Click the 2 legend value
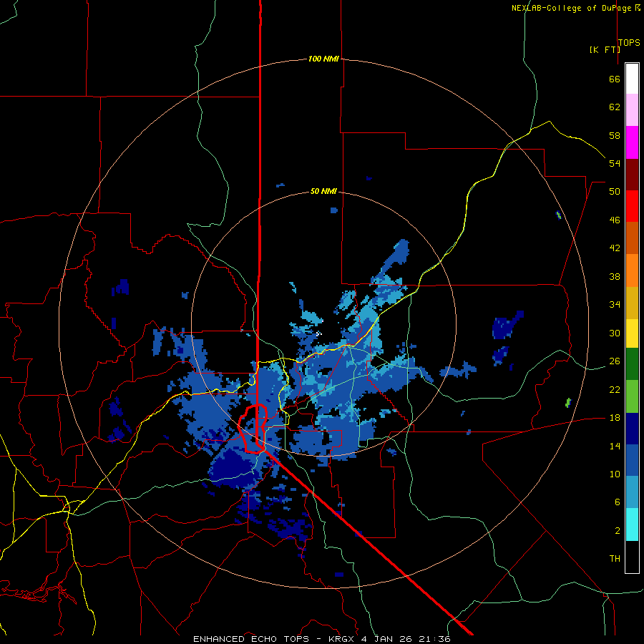Image resolution: width=644 pixels, height=644 pixels. coord(617,531)
